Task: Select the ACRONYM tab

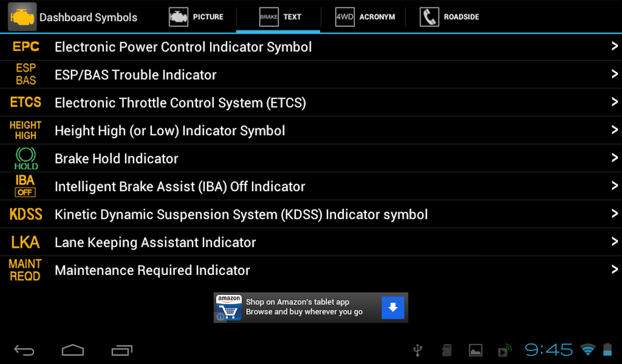Action: [x=365, y=17]
